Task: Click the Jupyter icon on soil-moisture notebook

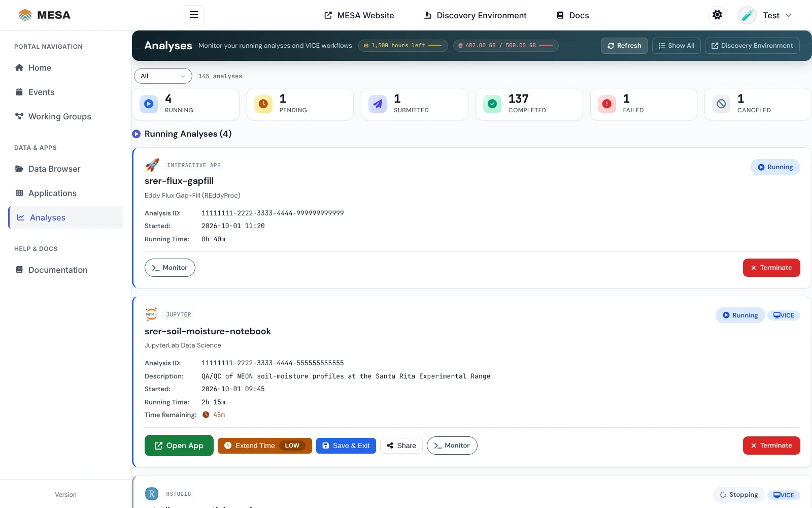Action: pos(152,314)
